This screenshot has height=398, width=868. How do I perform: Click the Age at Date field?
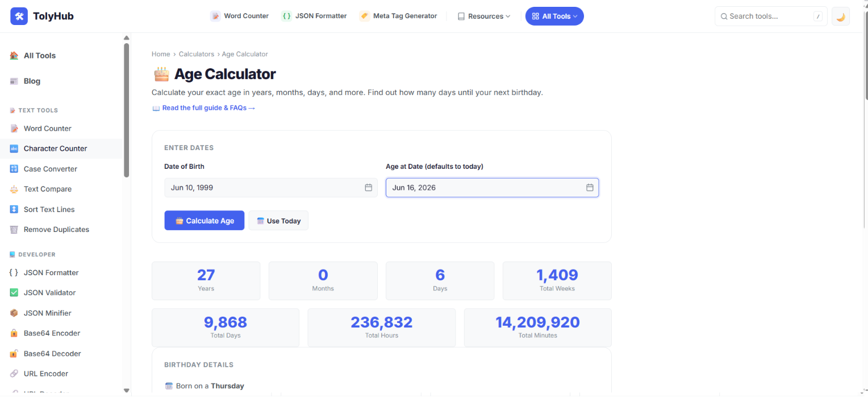tap(492, 188)
